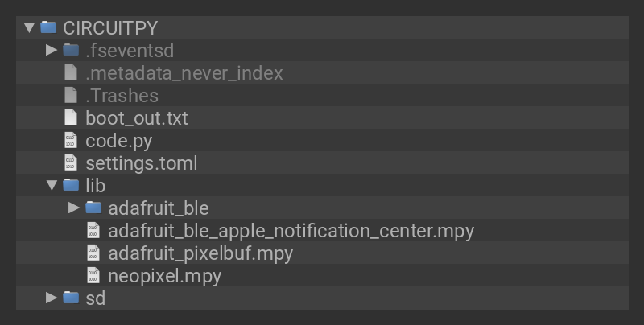Click the lib folder icon
This screenshot has height=325, width=644.
71,185
